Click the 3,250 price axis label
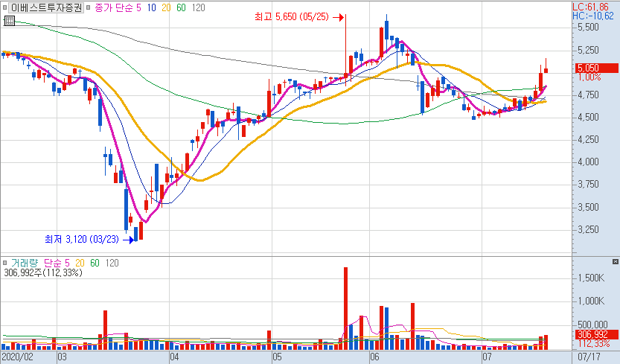 (588, 230)
